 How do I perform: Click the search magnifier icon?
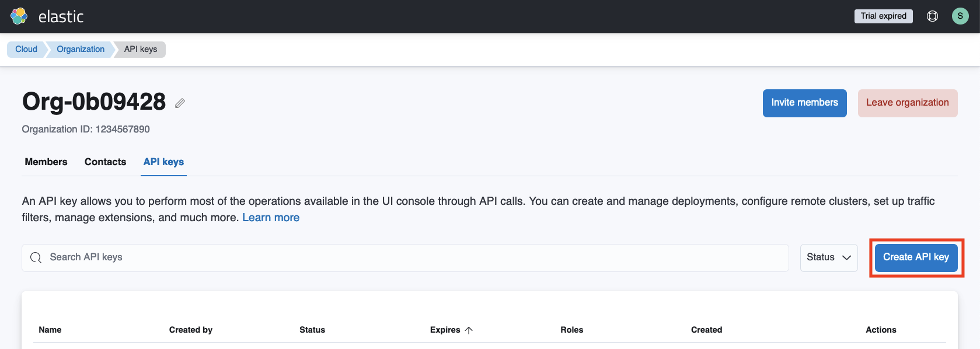[x=36, y=257]
